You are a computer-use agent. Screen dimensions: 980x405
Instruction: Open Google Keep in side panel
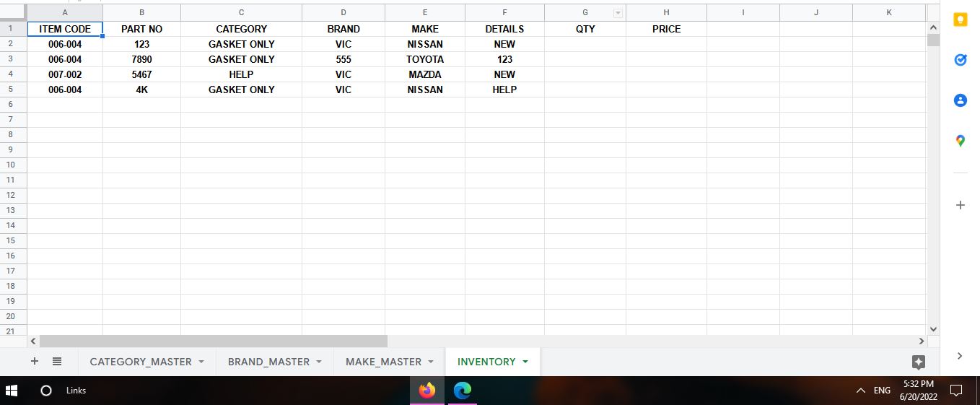(x=960, y=20)
